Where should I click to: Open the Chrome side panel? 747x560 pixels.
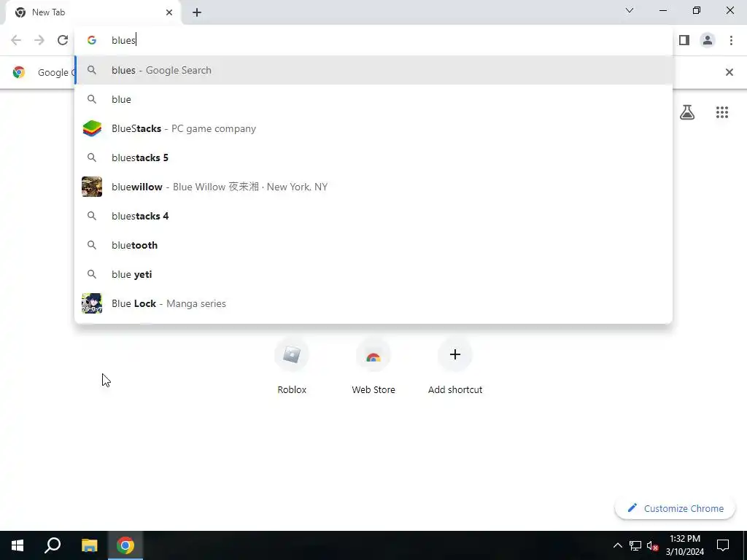684,40
